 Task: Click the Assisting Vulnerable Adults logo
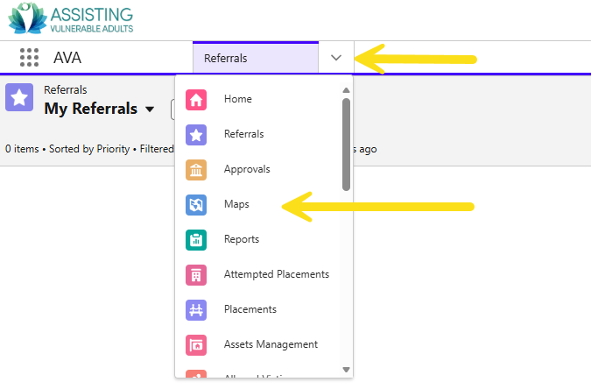[x=71, y=18]
